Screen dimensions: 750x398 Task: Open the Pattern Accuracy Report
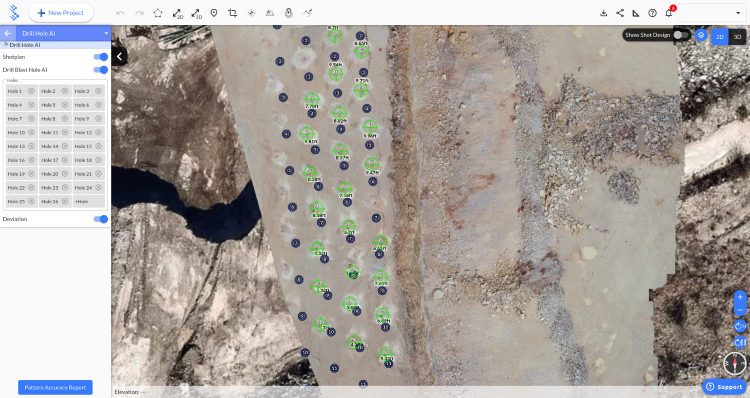pyautogui.click(x=55, y=387)
